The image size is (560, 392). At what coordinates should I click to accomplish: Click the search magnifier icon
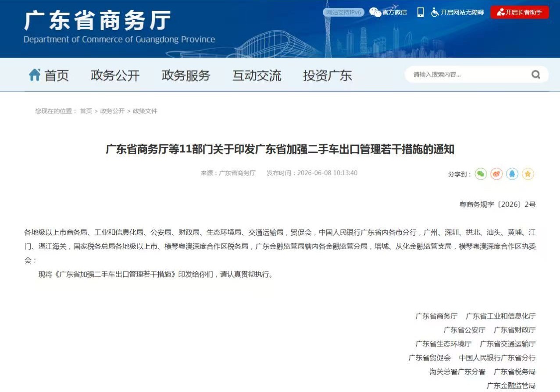(535, 74)
